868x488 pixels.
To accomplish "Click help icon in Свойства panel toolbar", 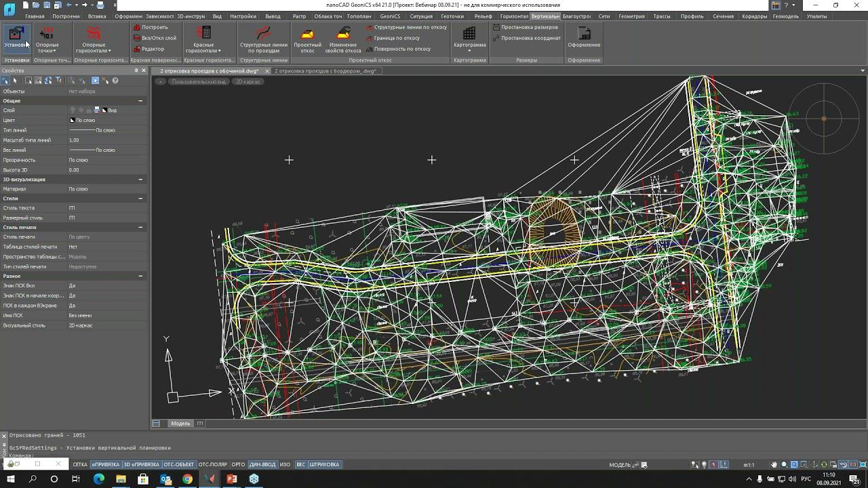I will [115, 81].
